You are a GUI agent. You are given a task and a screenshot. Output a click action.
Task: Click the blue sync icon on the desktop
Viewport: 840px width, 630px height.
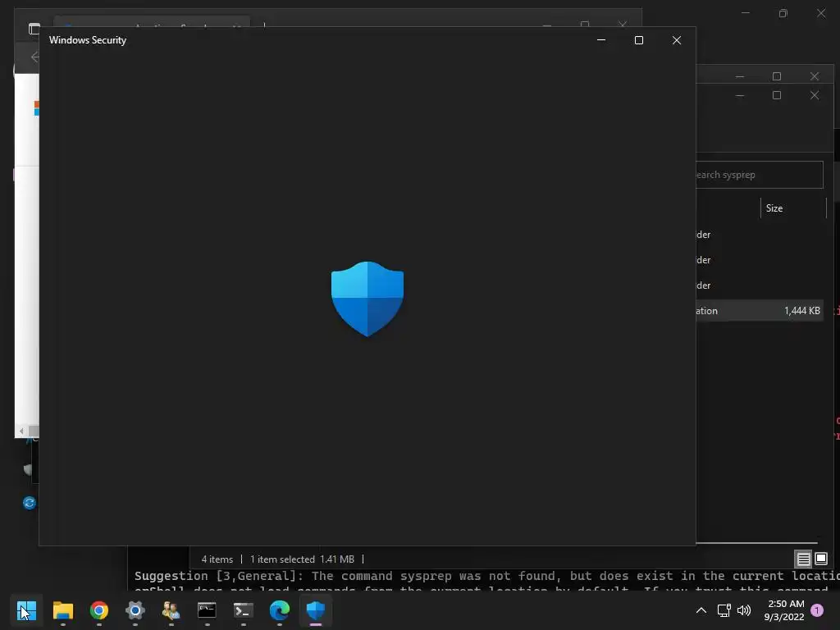(30, 503)
